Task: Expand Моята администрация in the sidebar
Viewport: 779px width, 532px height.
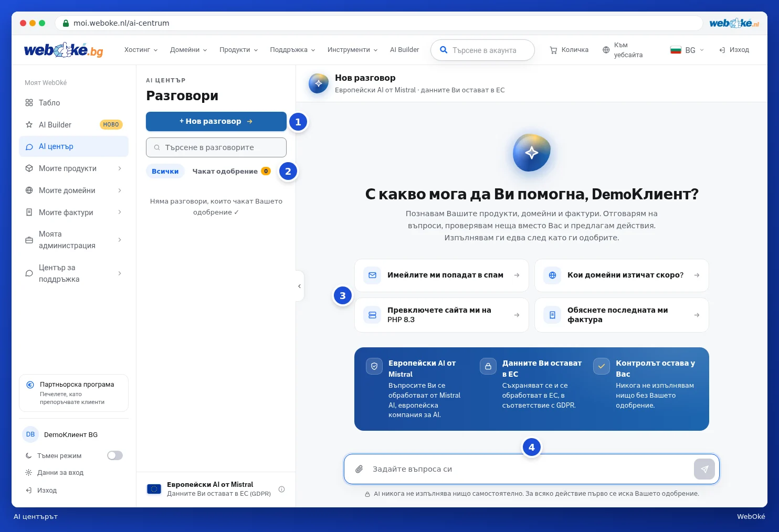Action: coord(73,240)
